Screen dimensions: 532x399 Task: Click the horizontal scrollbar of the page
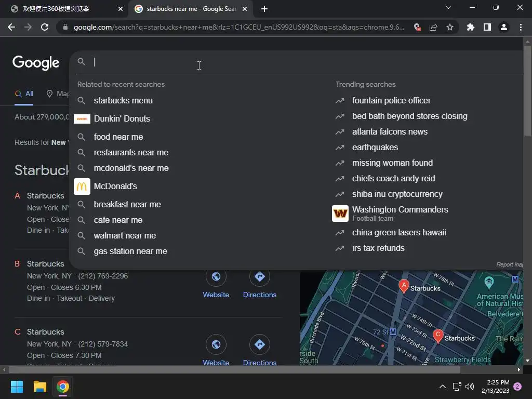tap(234, 369)
